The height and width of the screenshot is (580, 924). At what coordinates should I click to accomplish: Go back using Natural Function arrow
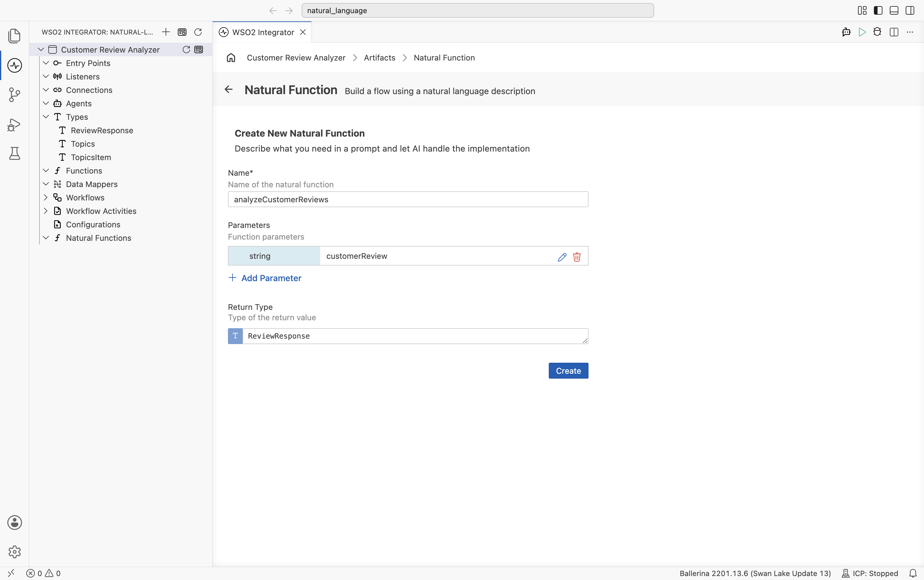coord(229,89)
